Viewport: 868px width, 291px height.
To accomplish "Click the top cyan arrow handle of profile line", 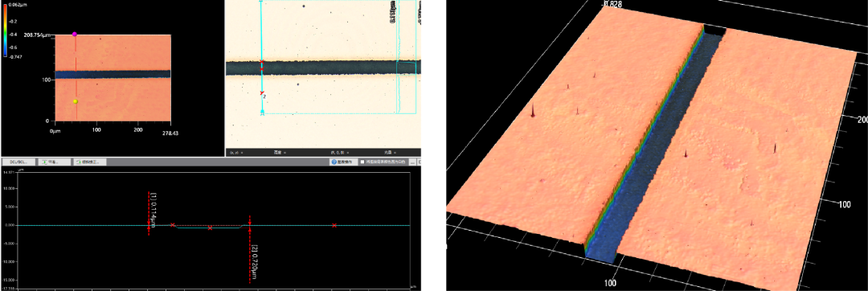I will point(262,2).
